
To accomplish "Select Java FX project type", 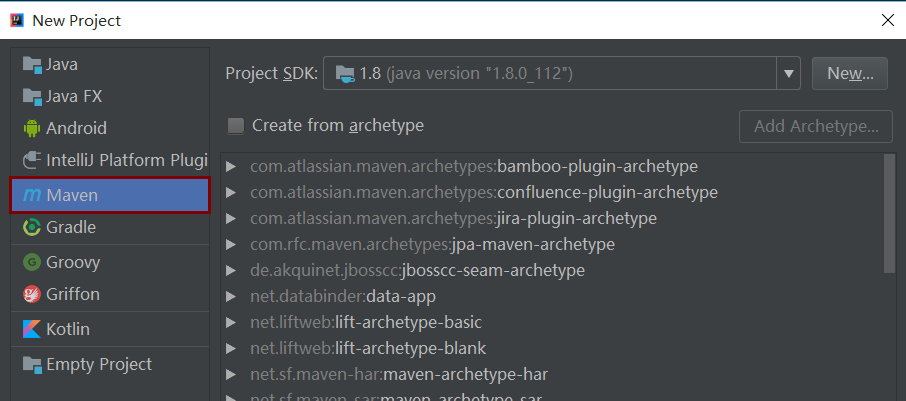I will point(110,96).
